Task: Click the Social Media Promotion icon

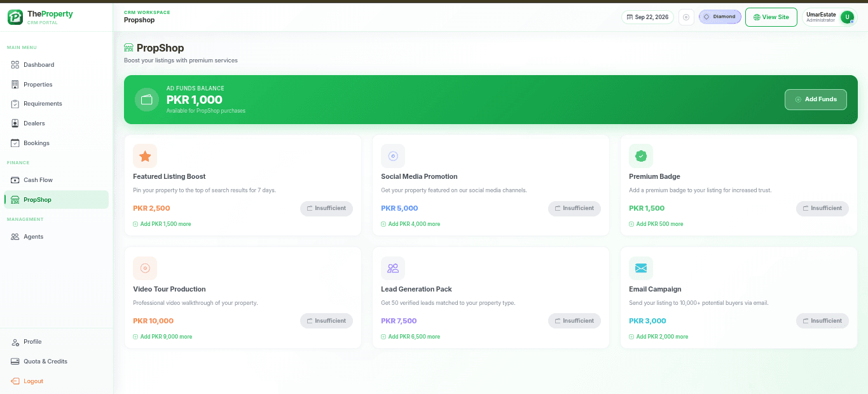Action: point(393,156)
